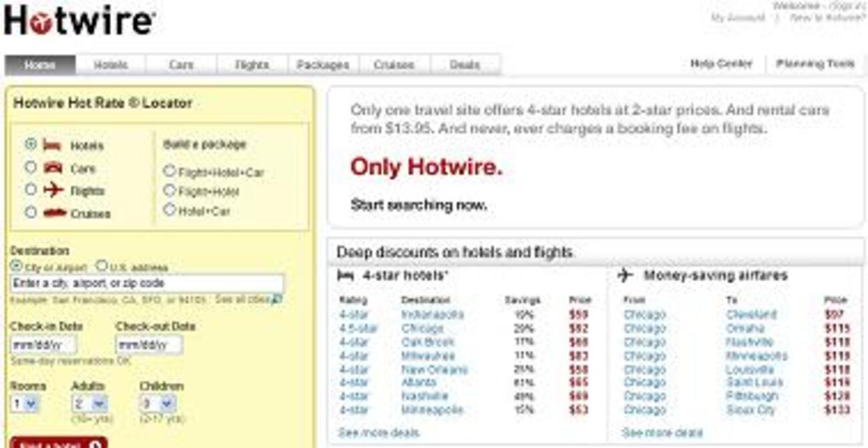The height and width of the screenshot is (448, 868).
Task: Click See more deals under airfares
Action: tap(662, 433)
